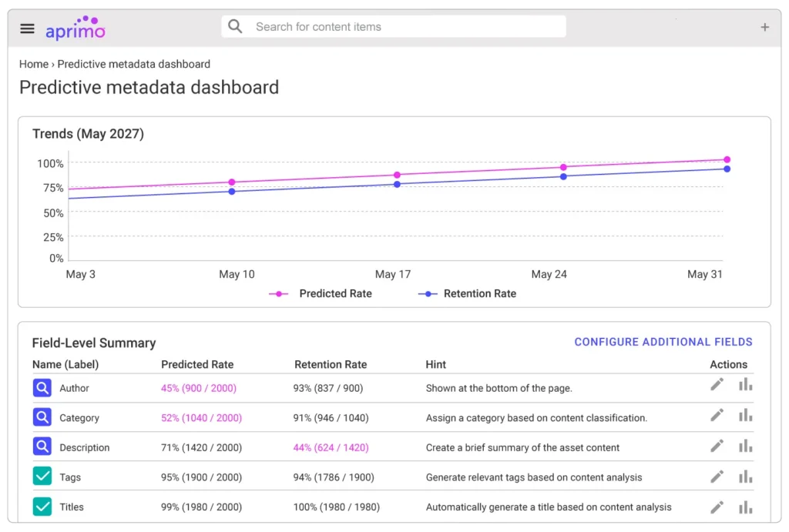This screenshot has height=532, width=789.
Task: Open the bar-chart icon for Category
Action: (745, 417)
